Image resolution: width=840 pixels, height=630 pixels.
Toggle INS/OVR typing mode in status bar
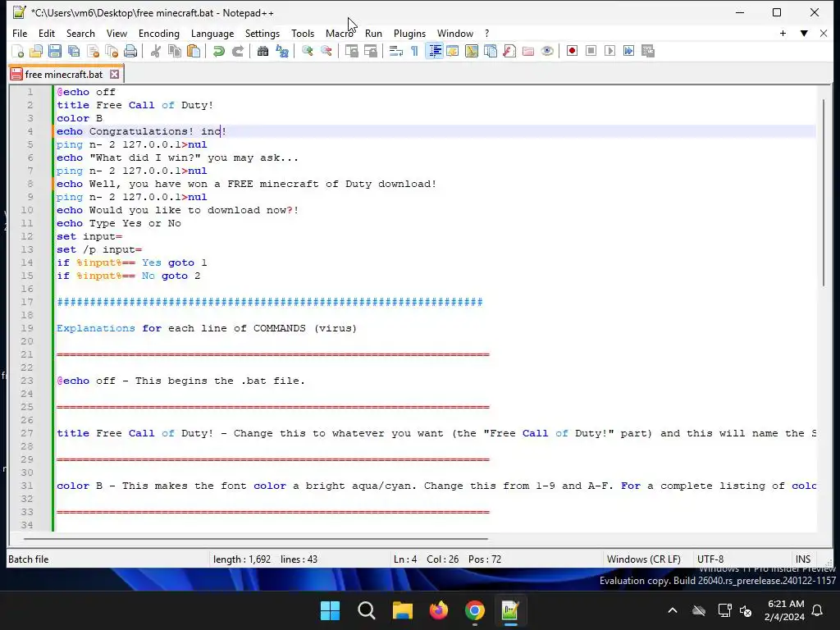(803, 559)
